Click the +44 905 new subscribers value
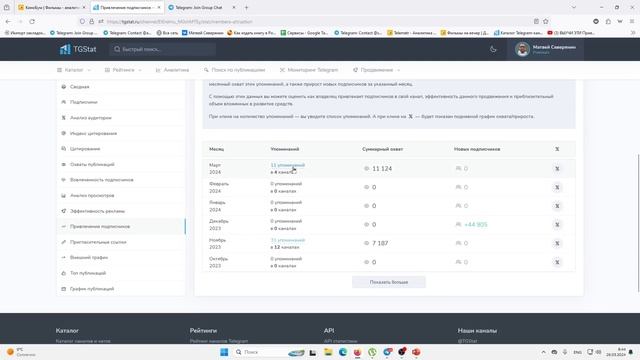The width and height of the screenshot is (640, 360). click(476, 225)
